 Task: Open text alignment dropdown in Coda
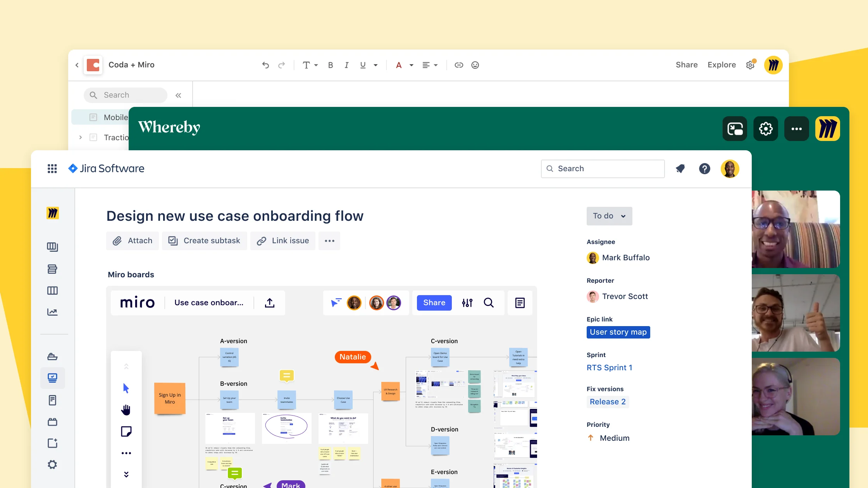click(430, 65)
